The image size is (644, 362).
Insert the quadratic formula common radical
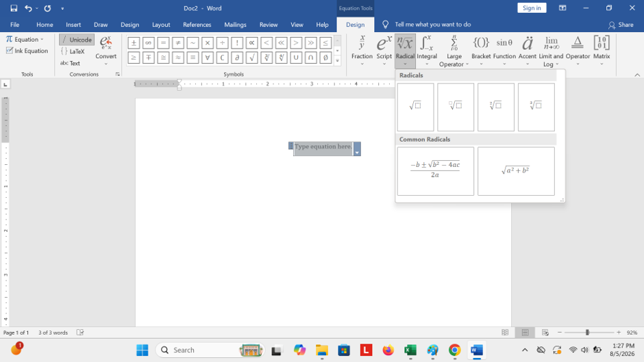point(435,171)
